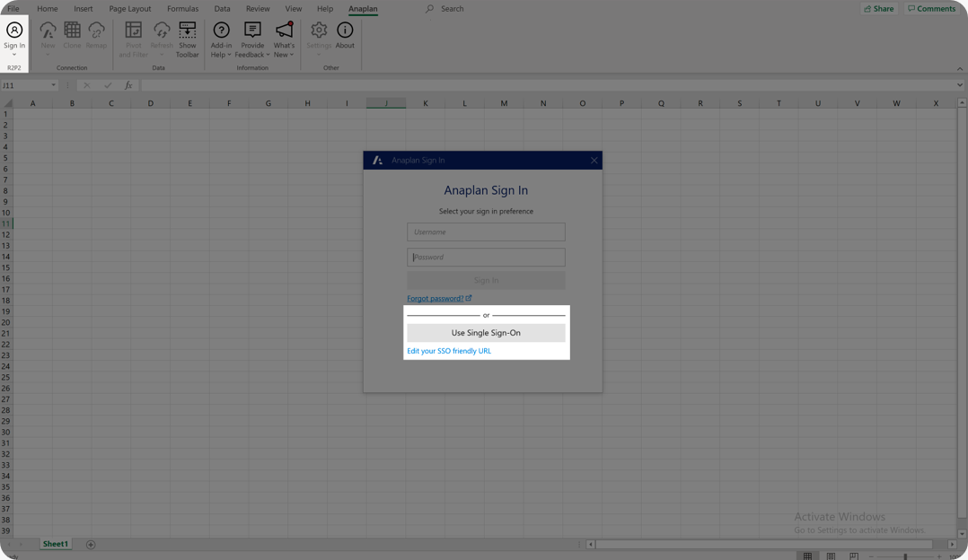
Task: Close the Anaplan Sign In dialog
Action: (x=594, y=161)
